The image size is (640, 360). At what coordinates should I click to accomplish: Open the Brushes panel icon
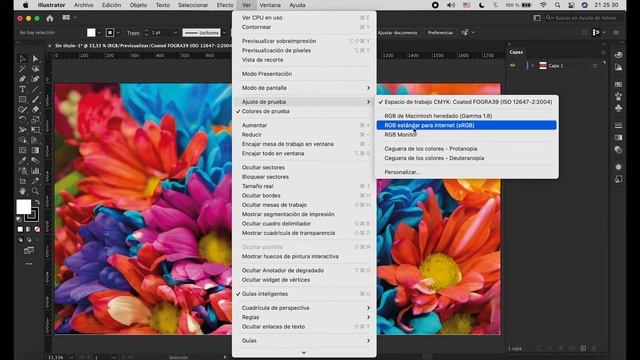click(618, 96)
